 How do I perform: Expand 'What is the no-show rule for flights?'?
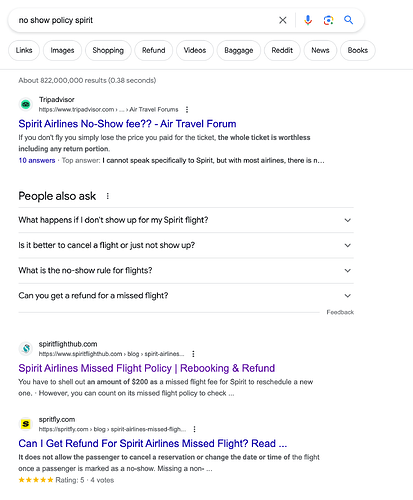186,270
